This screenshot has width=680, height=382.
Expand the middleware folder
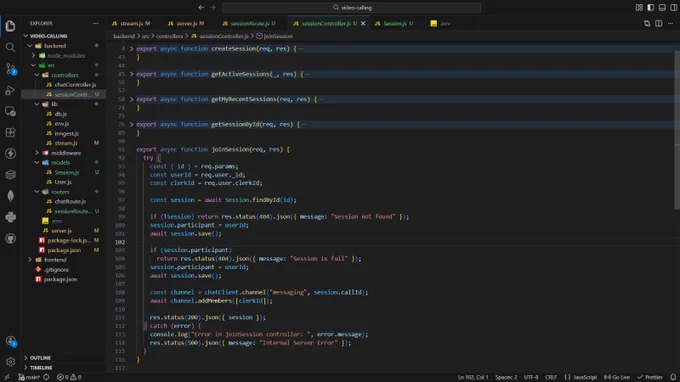[x=37, y=153]
